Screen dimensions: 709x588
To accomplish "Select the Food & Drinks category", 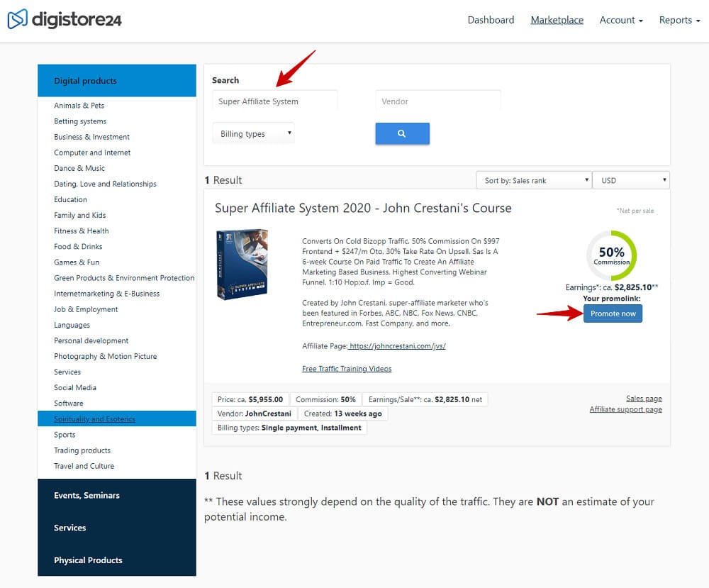I will coord(78,247).
